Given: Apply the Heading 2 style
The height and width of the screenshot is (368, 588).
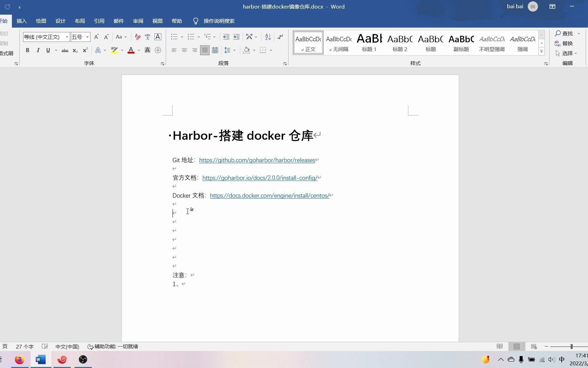Looking at the screenshot, I should click(x=400, y=43).
